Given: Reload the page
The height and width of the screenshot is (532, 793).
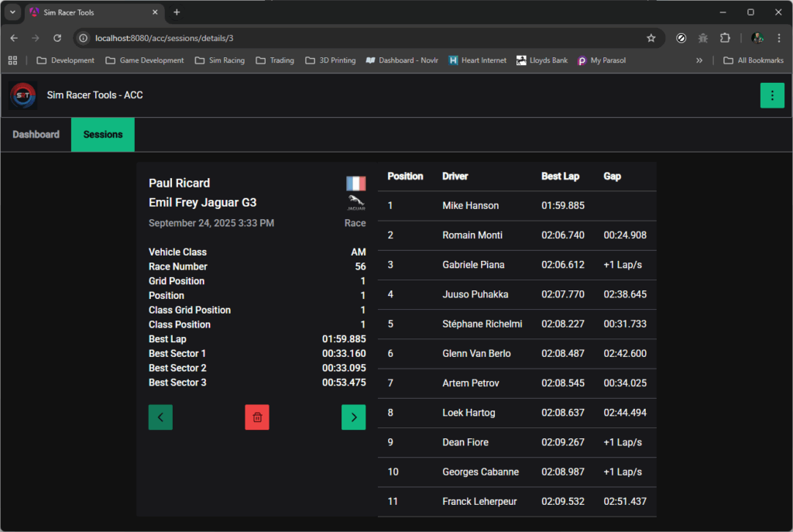Looking at the screenshot, I should [57, 38].
